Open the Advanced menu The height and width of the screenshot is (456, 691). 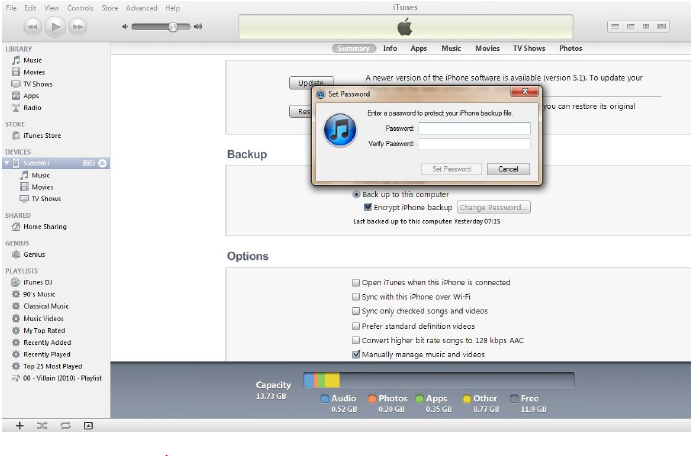pos(141,8)
